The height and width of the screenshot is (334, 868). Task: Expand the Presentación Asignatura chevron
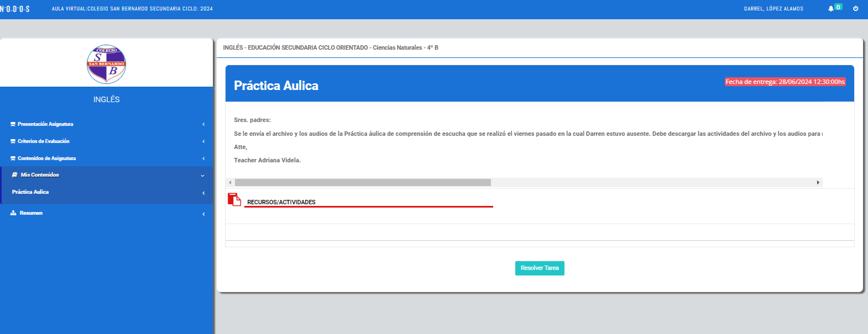tap(203, 124)
